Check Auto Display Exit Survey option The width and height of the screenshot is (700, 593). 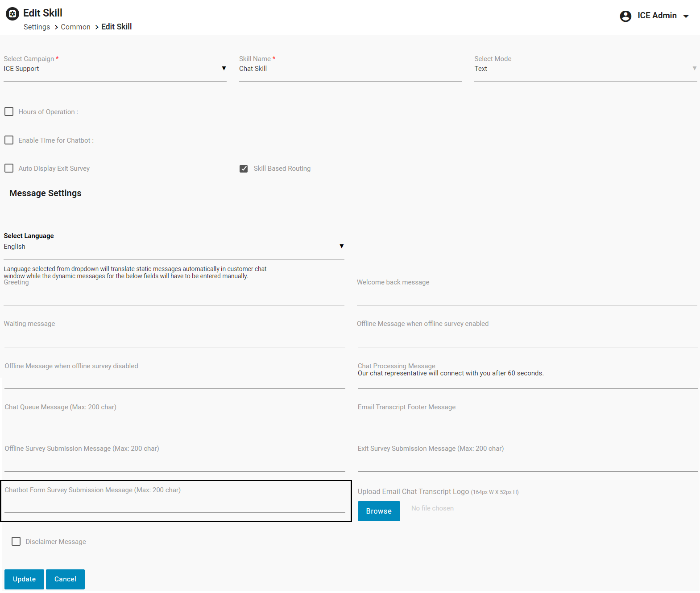tap(9, 168)
